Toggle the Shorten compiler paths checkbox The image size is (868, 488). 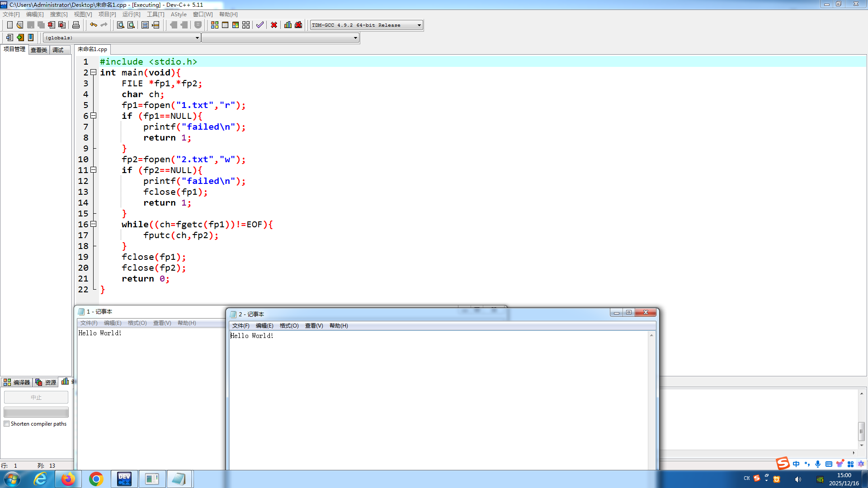pyautogui.click(x=7, y=424)
